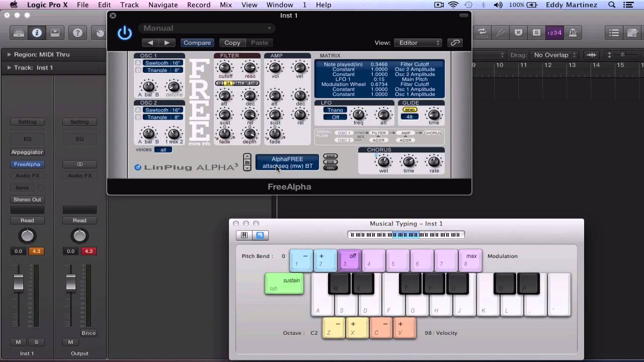Click the Replace mode X icon
Viewport: 644px width, 362px height.
pos(518,33)
